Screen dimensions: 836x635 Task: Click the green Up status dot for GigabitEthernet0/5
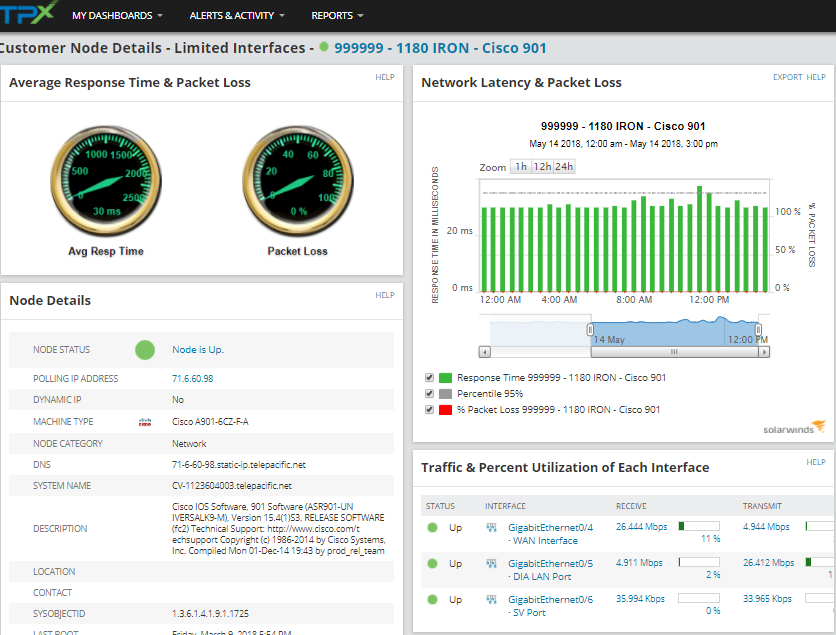[432, 564]
